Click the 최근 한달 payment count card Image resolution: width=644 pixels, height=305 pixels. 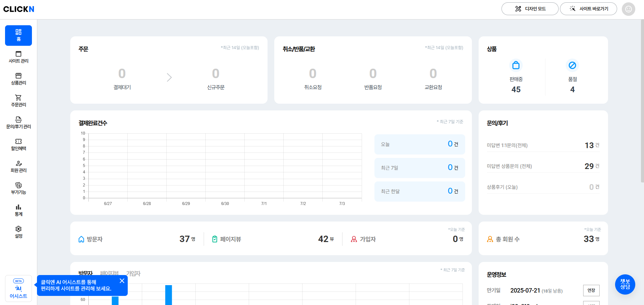(420, 192)
